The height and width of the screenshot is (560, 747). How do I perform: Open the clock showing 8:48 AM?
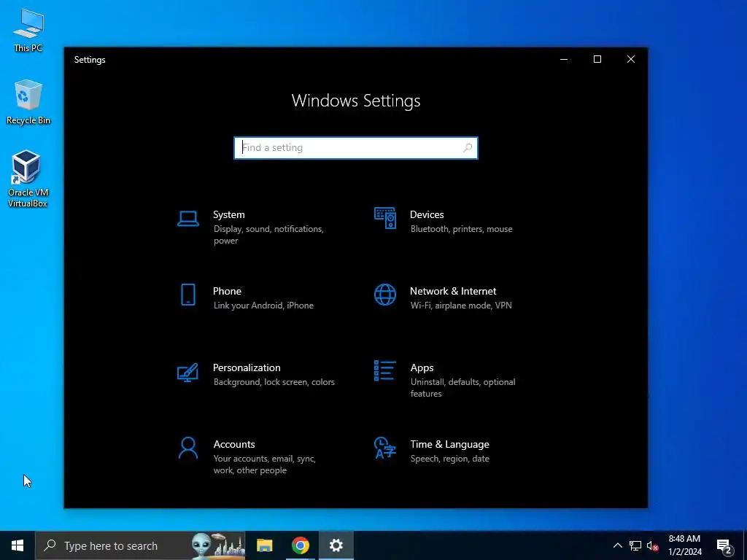[x=684, y=545]
